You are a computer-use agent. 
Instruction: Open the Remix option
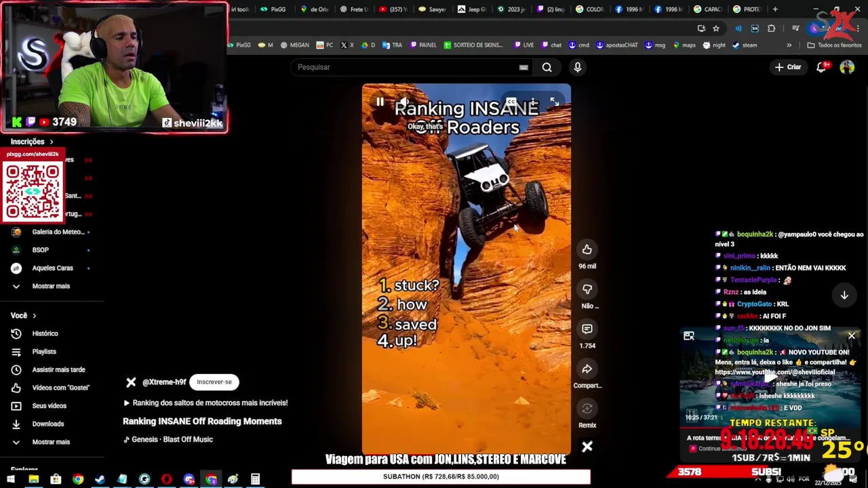[x=587, y=409]
